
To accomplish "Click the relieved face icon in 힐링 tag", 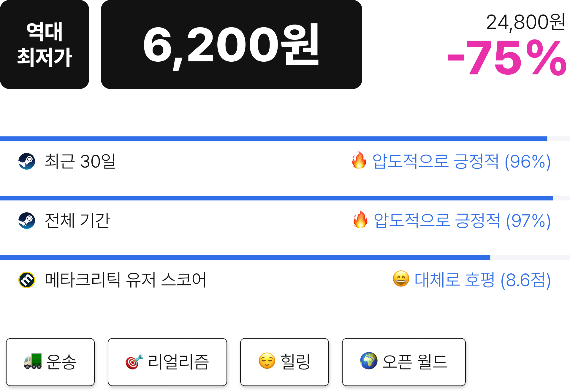I will click(x=267, y=361).
